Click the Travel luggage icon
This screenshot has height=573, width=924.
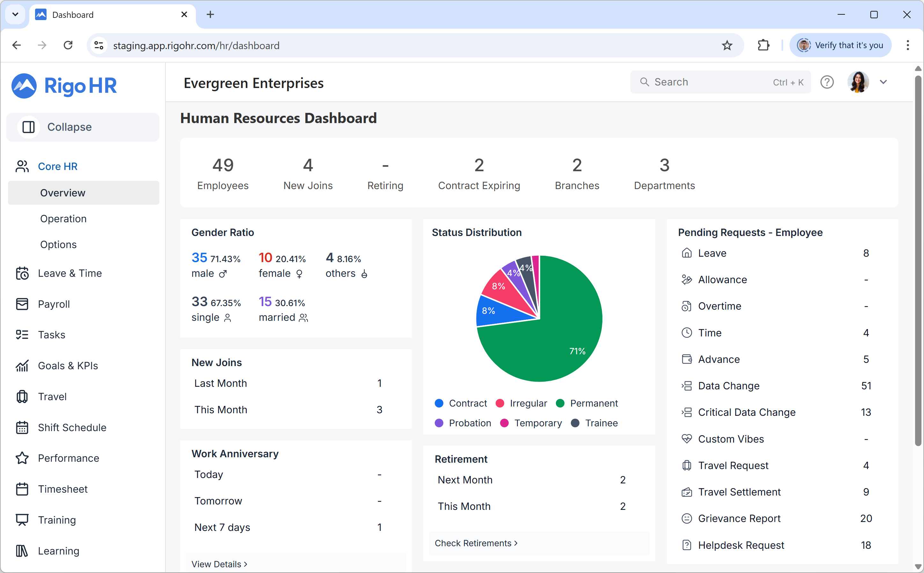pos(22,396)
